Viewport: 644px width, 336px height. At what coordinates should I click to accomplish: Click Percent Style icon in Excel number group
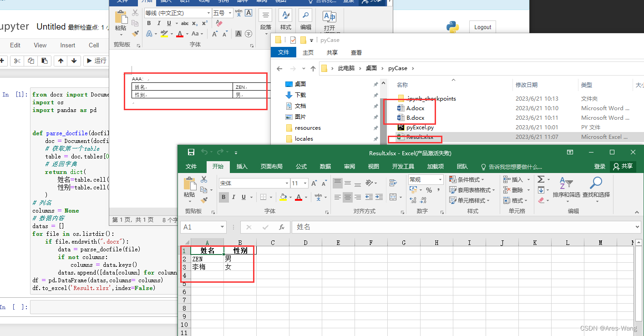429,190
